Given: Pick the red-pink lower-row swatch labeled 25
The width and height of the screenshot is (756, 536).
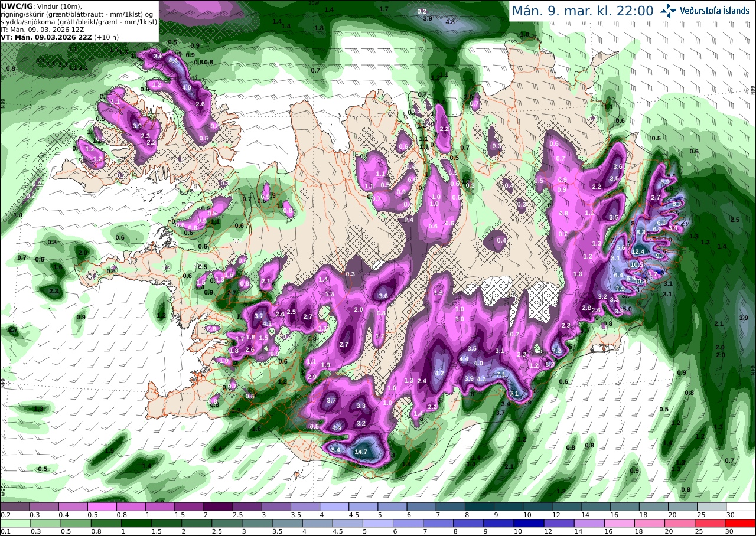Looking at the screenshot, I should pyautogui.click(x=711, y=523).
